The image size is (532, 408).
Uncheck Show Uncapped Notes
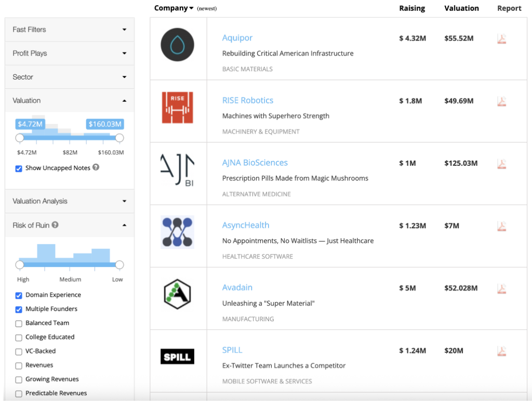19,168
